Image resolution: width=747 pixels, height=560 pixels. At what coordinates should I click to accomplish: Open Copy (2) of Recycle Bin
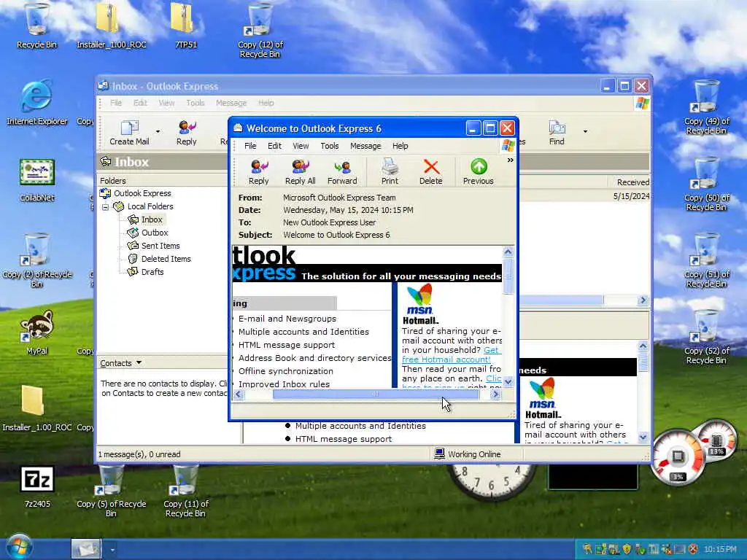36,260
